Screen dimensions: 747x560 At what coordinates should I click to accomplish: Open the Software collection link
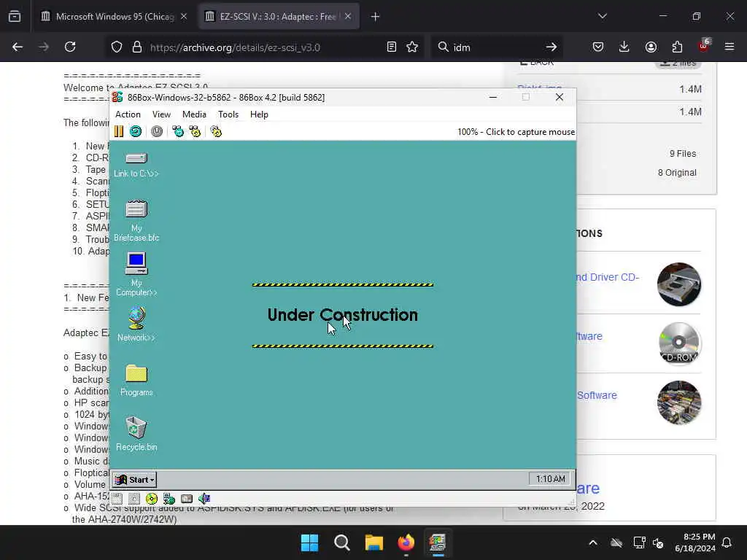pyautogui.click(x=597, y=395)
